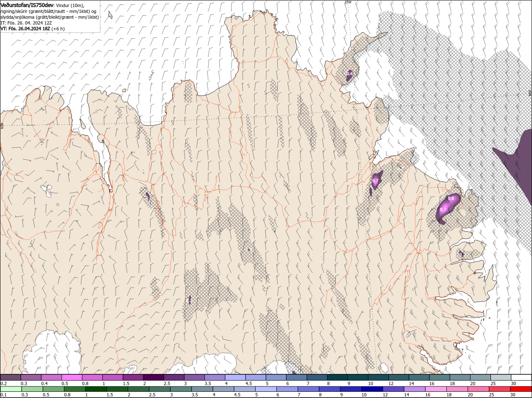
Task: Click the 0.2 label of the upper legend
Action: (3, 383)
